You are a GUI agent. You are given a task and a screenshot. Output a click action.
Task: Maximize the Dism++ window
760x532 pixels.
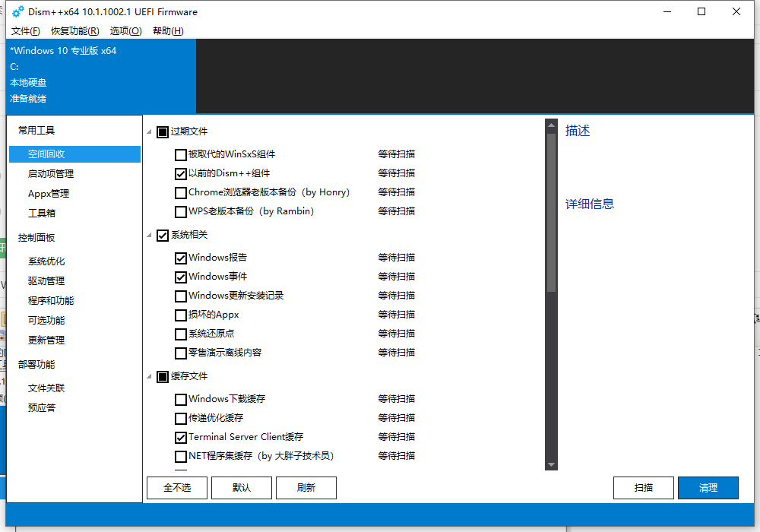pyautogui.click(x=701, y=11)
